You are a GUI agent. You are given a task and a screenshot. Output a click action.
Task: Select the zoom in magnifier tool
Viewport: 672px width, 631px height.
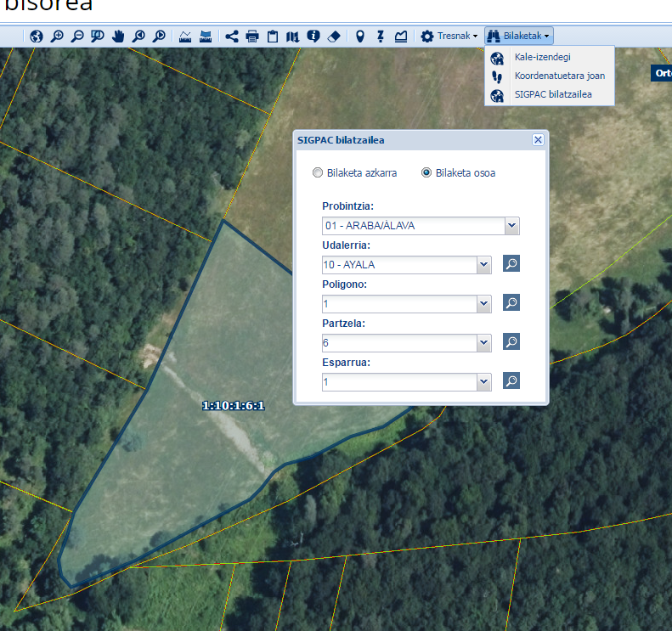[57, 37]
